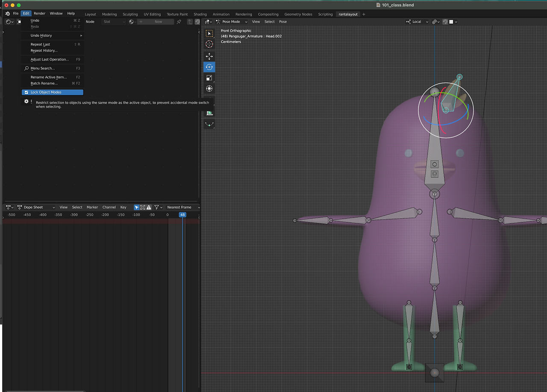Click Batch Rename in Edit menu

coord(44,83)
